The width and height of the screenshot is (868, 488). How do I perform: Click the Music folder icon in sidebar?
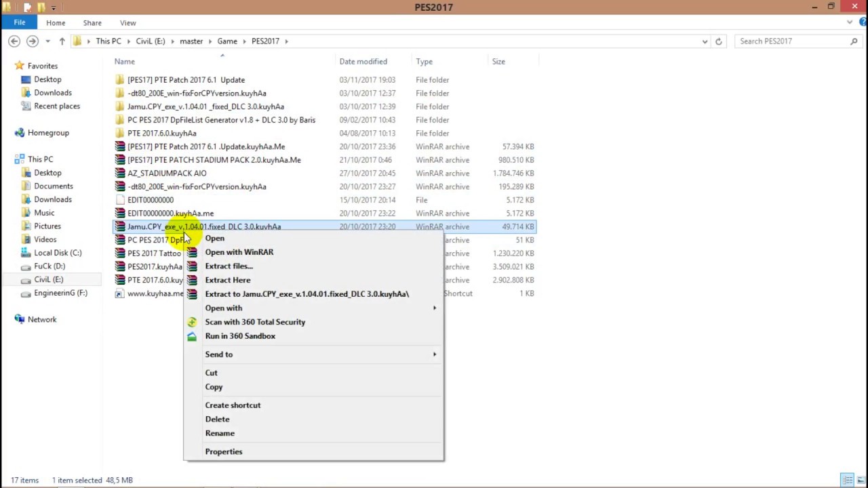tap(26, 213)
